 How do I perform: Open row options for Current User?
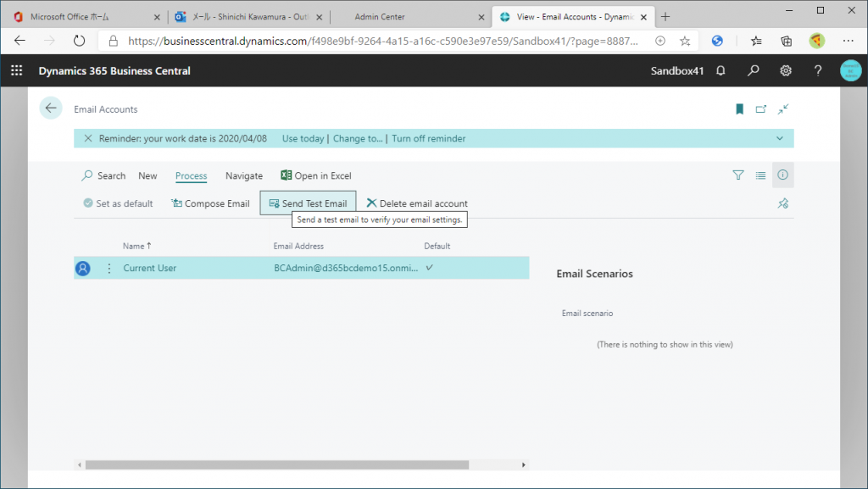(108, 269)
